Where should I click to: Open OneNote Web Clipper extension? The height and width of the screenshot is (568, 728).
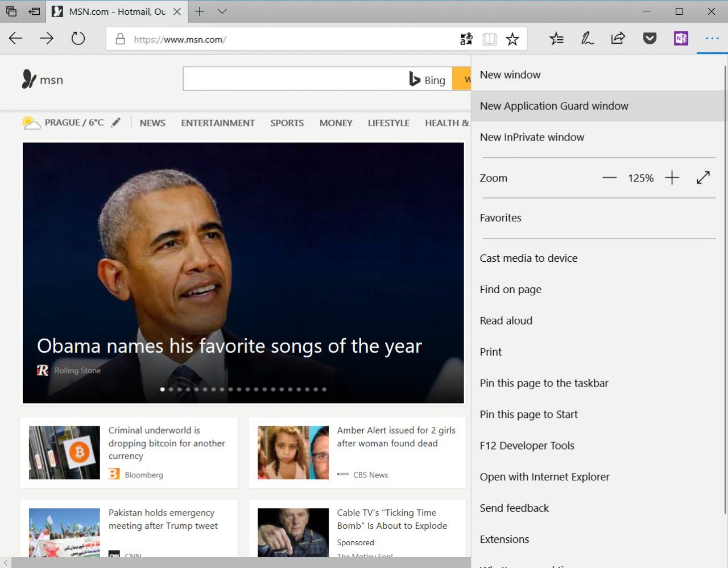pyautogui.click(x=681, y=38)
